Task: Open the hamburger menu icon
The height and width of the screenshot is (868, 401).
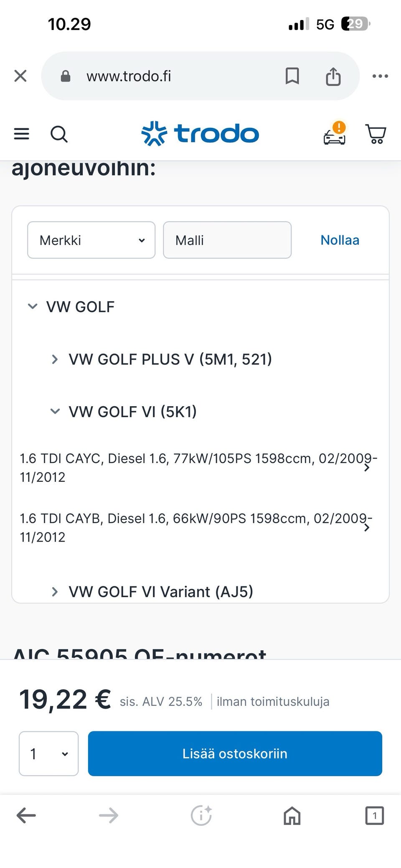Action: point(22,134)
